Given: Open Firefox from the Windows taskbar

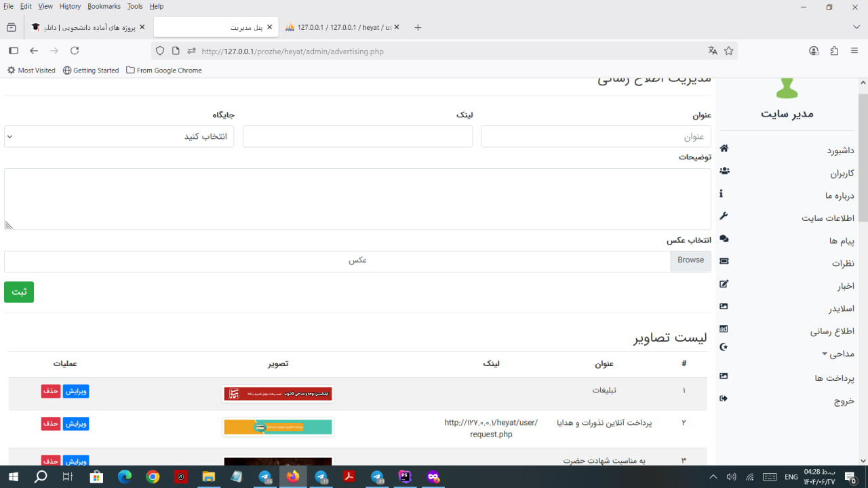Looking at the screenshot, I should click(x=292, y=477).
